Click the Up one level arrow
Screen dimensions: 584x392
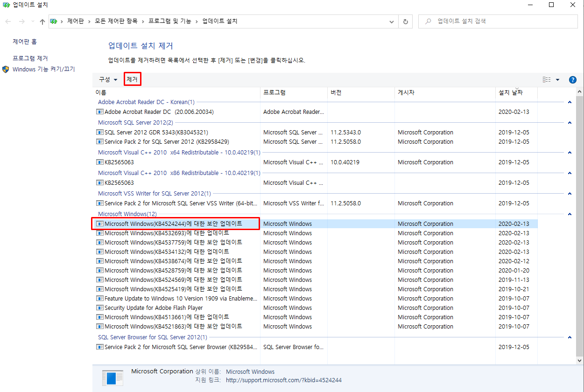pyautogui.click(x=42, y=21)
